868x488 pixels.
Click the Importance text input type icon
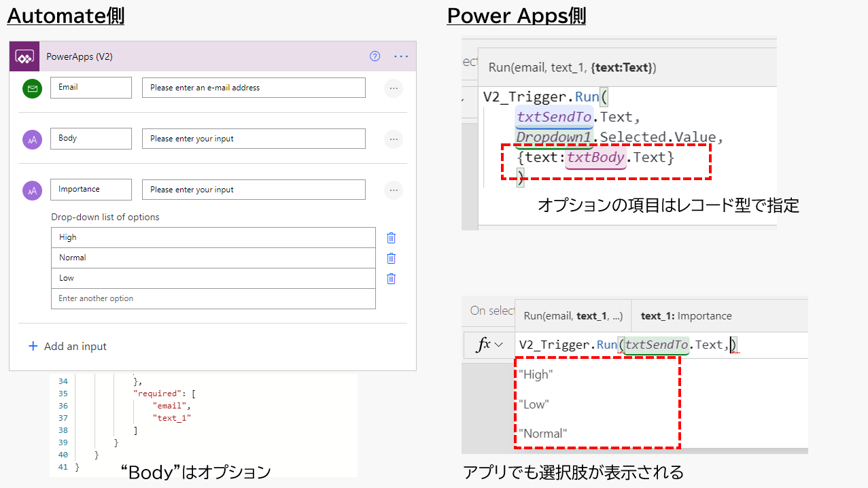tap(32, 190)
